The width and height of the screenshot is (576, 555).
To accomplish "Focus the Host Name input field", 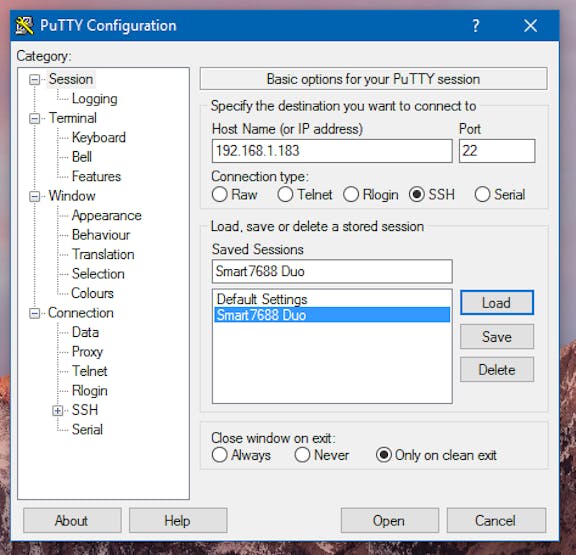I will click(332, 151).
